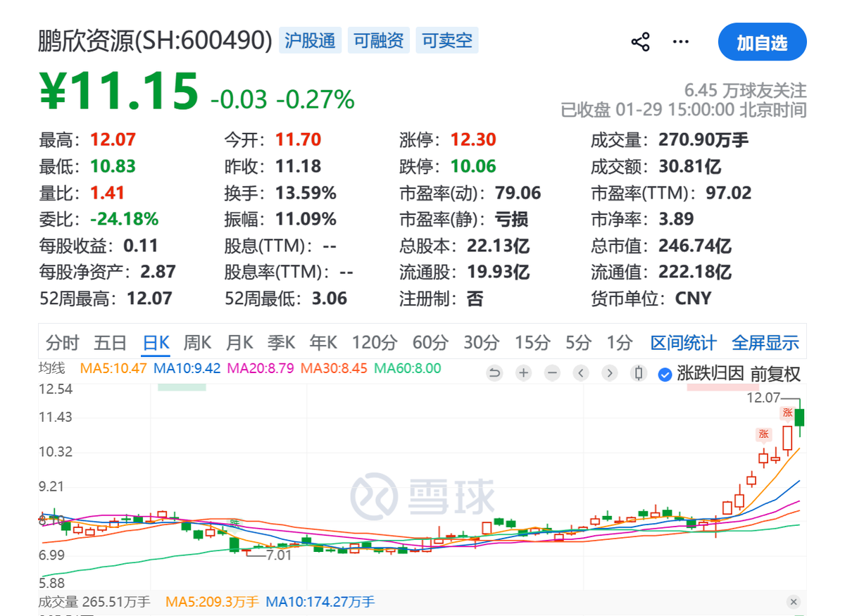Click the 涨 marker on latest green candle

787,413
